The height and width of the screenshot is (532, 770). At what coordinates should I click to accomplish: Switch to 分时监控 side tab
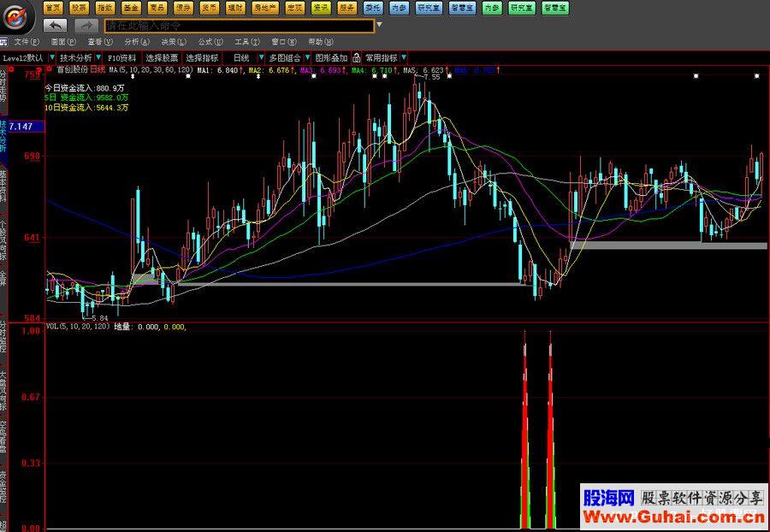coord(3,339)
